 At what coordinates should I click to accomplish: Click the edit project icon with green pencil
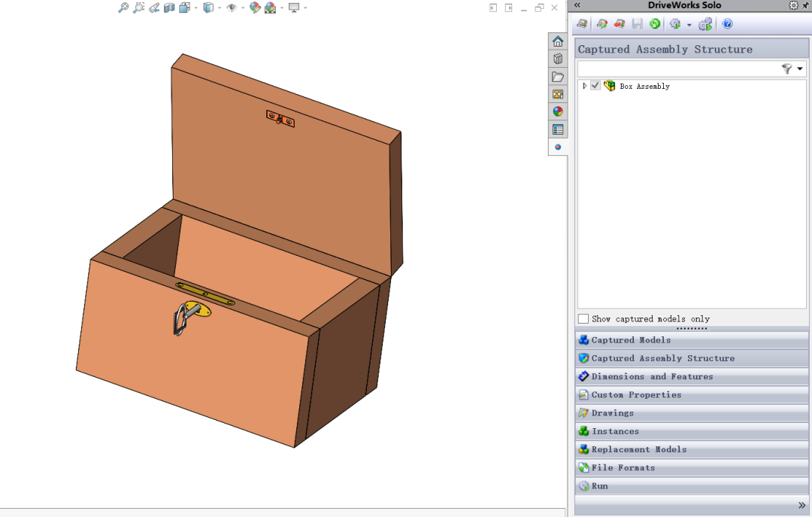[x=601, y=24]
